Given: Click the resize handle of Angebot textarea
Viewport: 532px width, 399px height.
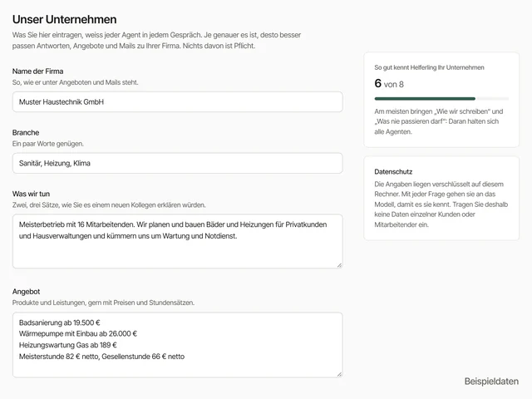Looking at the screenshot, I should 339,374.
